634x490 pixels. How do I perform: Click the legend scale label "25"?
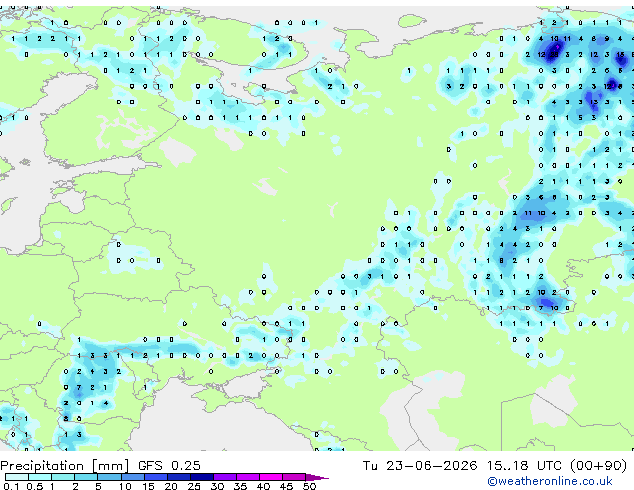click(194, 486)
